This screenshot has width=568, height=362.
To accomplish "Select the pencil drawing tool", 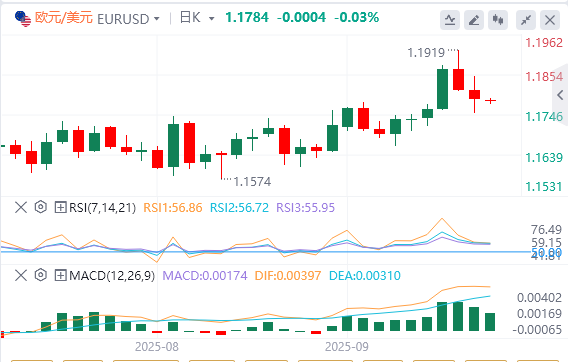I will 474,20.
